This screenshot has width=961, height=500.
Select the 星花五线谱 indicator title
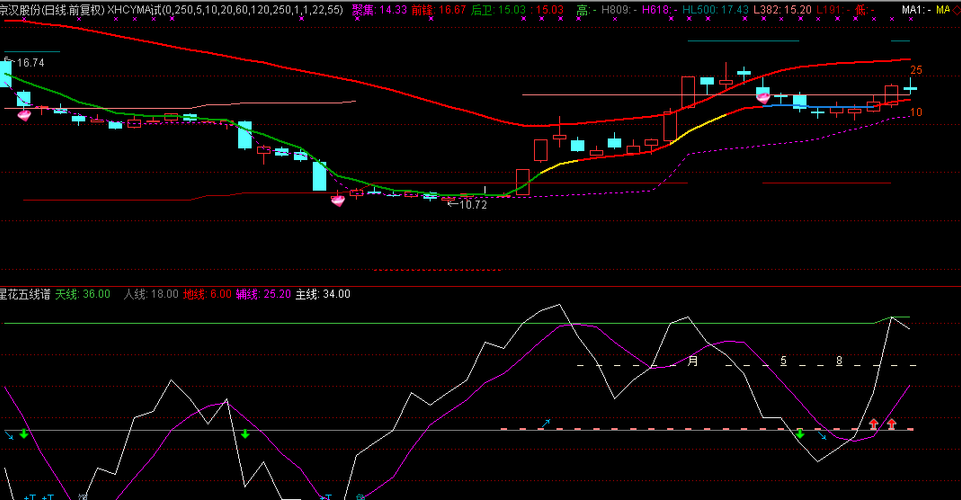(x=25, y=294)
